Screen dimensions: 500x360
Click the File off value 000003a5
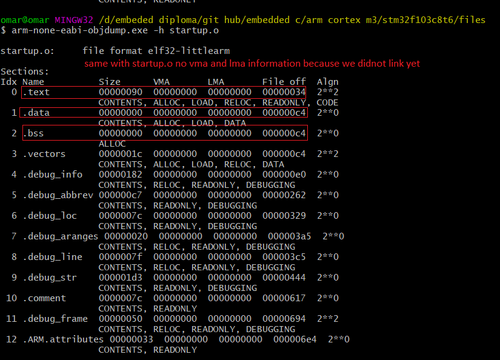click(x=289, y=237)
